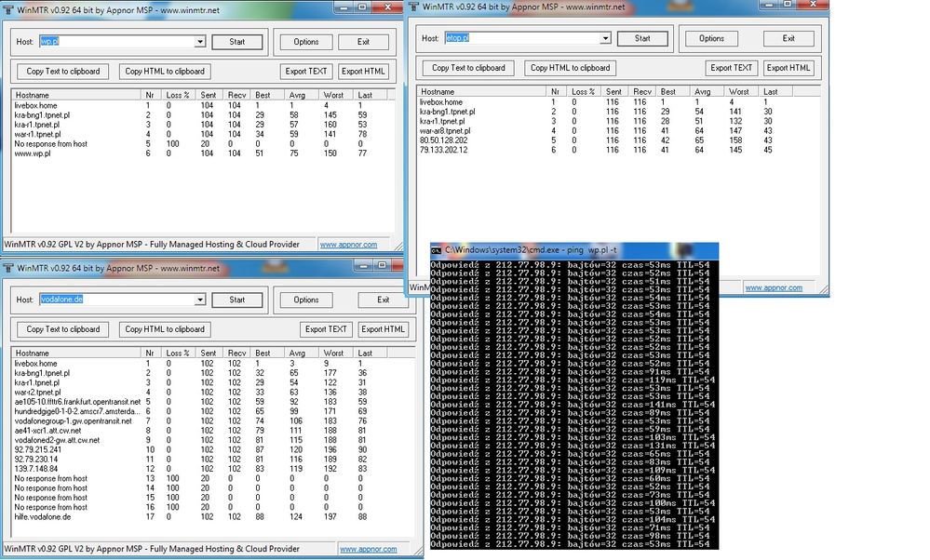This screenshot has width=930, height=560.
Task: Select the 79.133.202.12 hop row
Action: tap(443, 150)
